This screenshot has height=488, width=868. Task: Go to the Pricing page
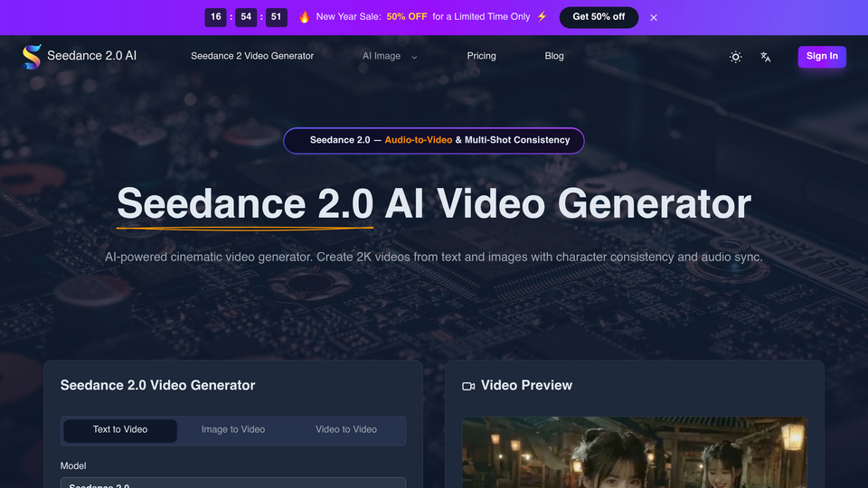click(x=481, y=56)
